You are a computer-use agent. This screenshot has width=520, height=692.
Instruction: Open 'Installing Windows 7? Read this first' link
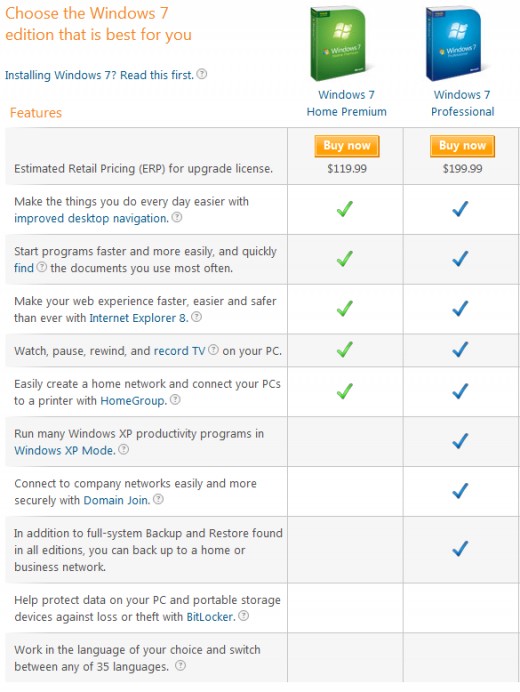99,75
